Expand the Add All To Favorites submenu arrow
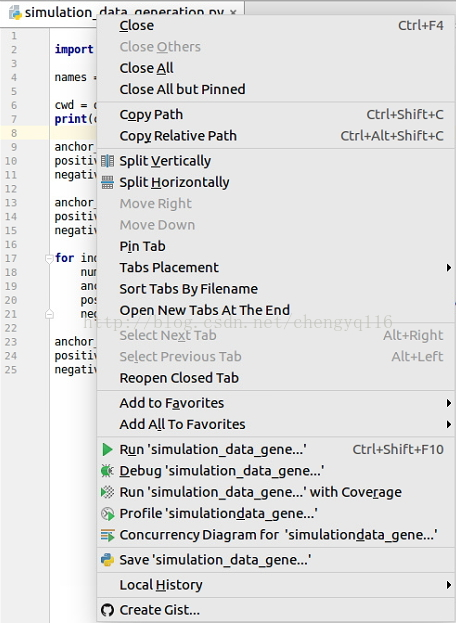The width and height of the screenshot is (456, 623). (x=448, y=424)
